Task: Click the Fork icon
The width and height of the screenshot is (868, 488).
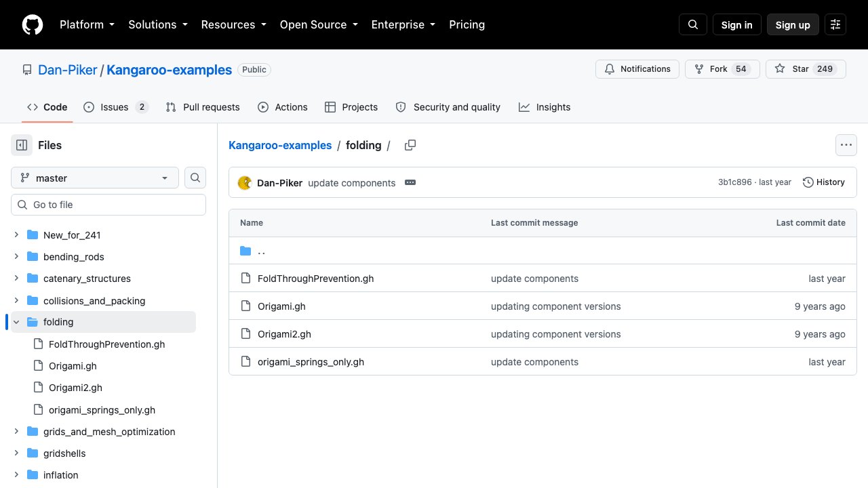Action: click(x=699, y=69)
